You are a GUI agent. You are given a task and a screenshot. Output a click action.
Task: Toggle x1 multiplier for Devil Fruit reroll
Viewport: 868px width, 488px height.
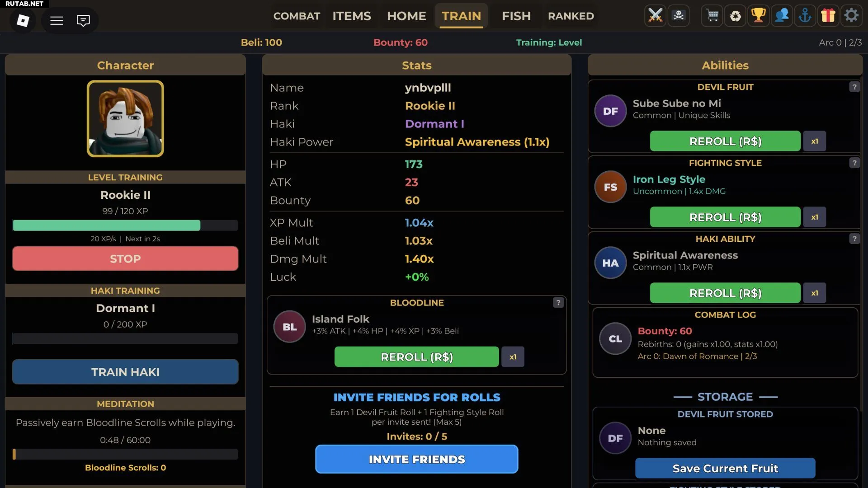(815, 141)
